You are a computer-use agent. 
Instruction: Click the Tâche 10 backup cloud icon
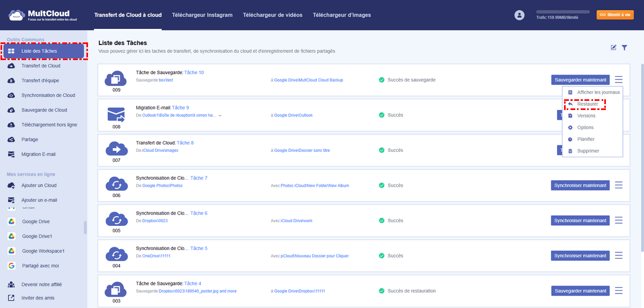click(116, 78)
